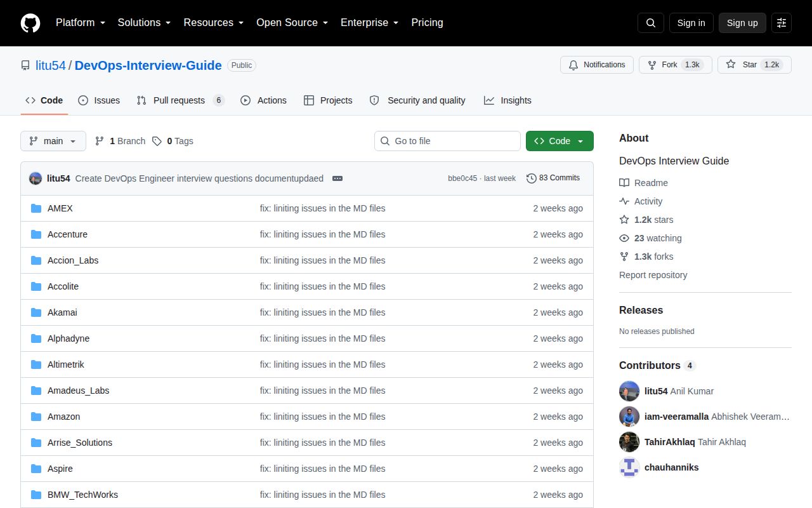Screen dimensions: 812x508
Task: Click the Amazon folder icon
Action: [x=36, y=417]
